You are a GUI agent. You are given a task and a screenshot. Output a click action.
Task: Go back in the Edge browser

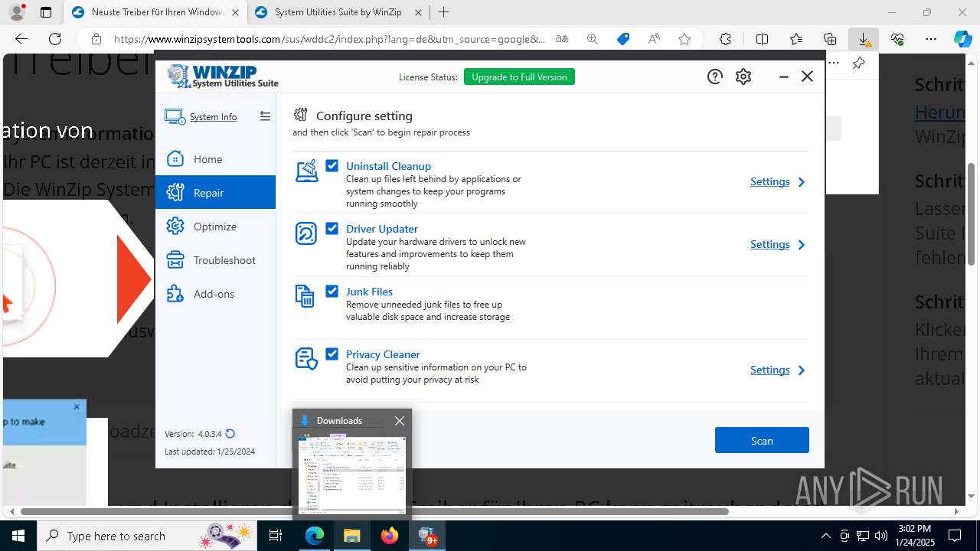click(21, 39)
